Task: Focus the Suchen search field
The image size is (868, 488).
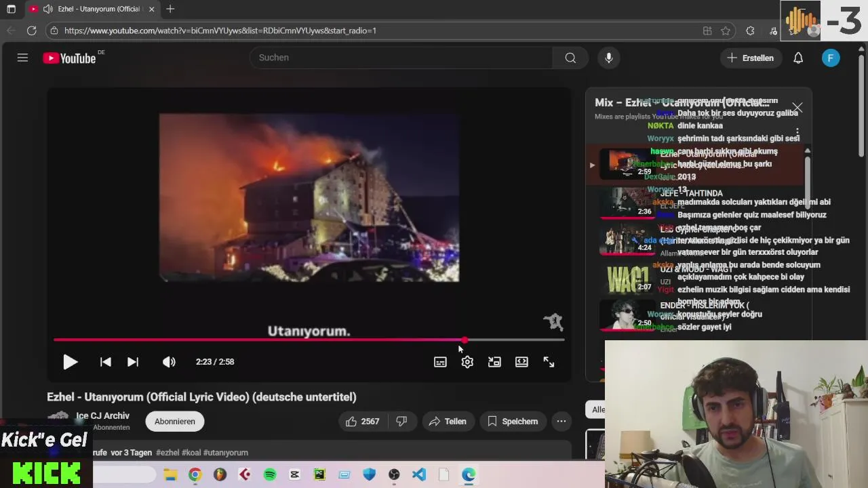Action: [x=401, y=58]
